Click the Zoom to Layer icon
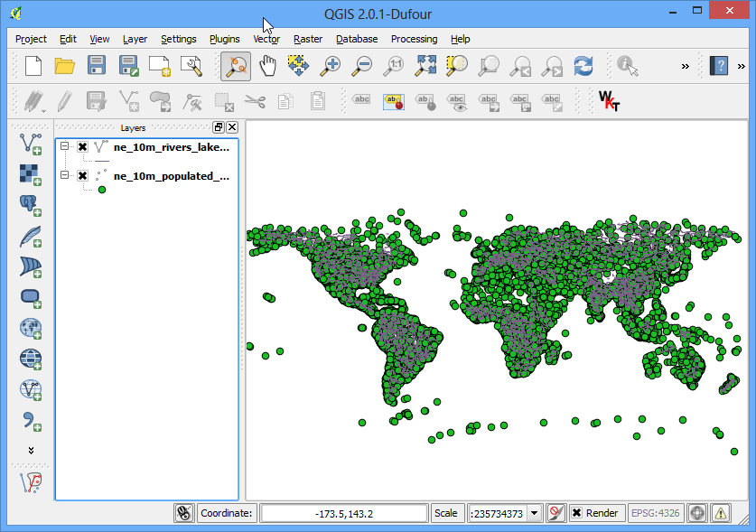The image size is (756, 532). pos(489,66)
